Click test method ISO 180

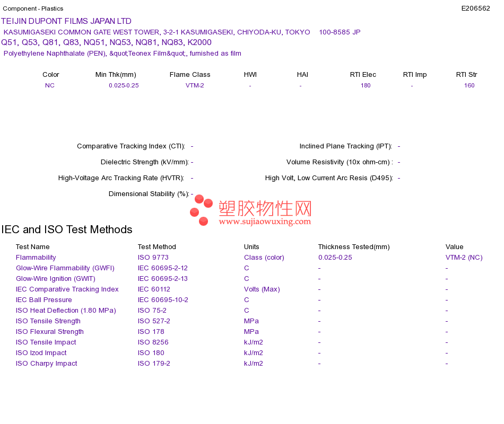click(x=151, y=352)
